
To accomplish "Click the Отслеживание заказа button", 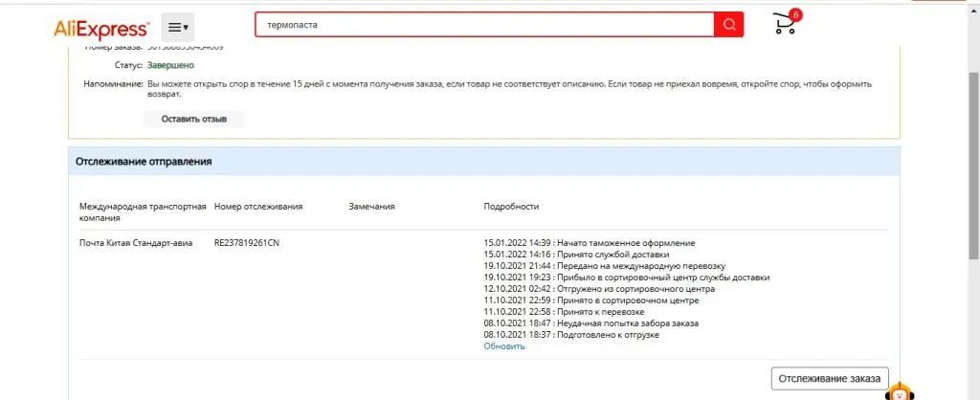I will [830, 378].
